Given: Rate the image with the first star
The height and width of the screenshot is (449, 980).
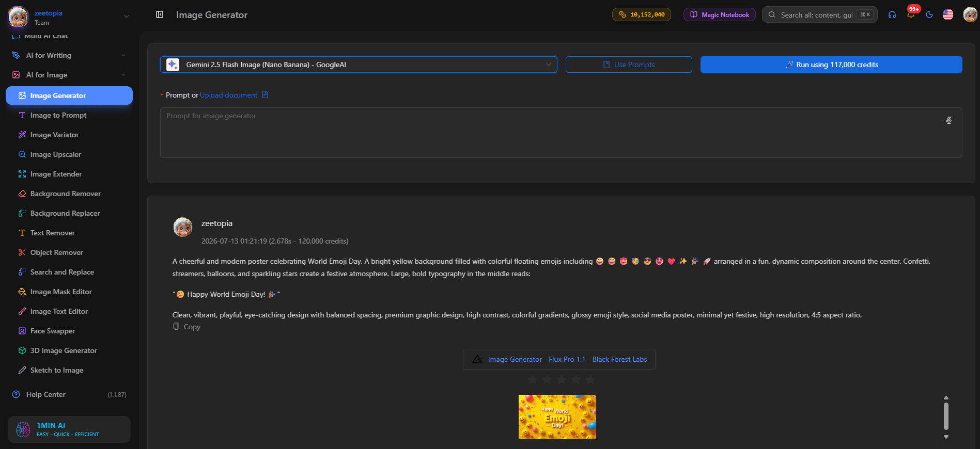Looking at the screenshot, I should [533, 380].
